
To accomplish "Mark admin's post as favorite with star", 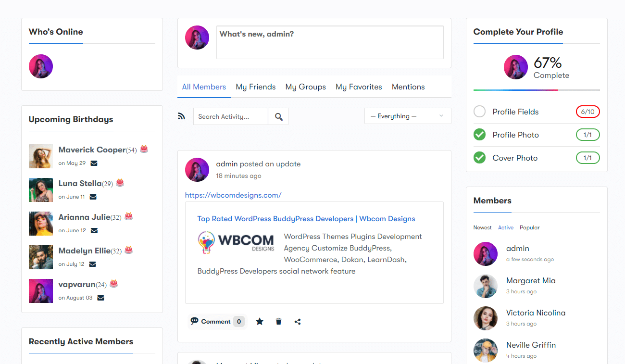I will pos(260,322).
